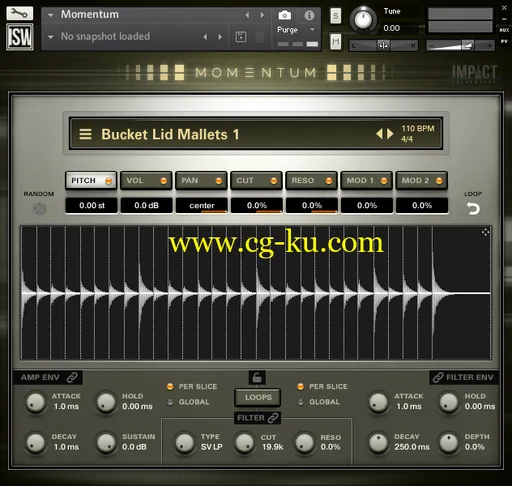
Task: Click the Tune knob
Action: (x=363, y=19)
